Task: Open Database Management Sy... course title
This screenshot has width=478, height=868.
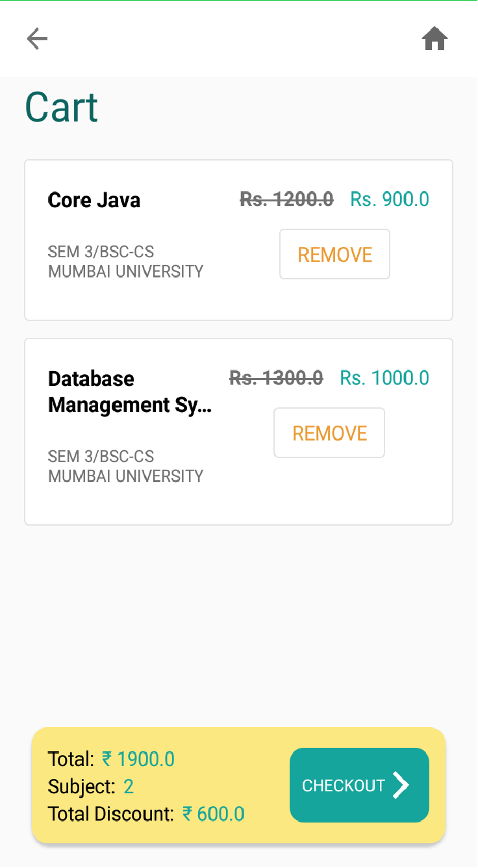Action: coord(130,392)
